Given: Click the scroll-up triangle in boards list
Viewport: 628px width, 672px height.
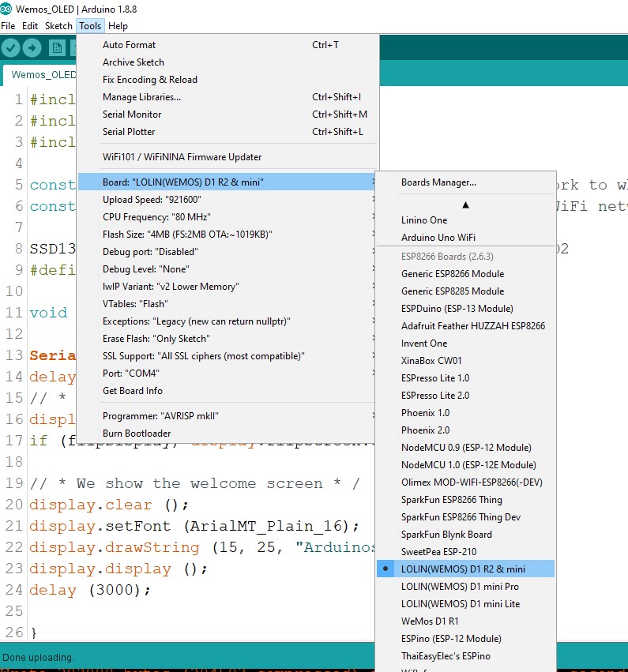Looking at the screenshot, I should (465, 205).
